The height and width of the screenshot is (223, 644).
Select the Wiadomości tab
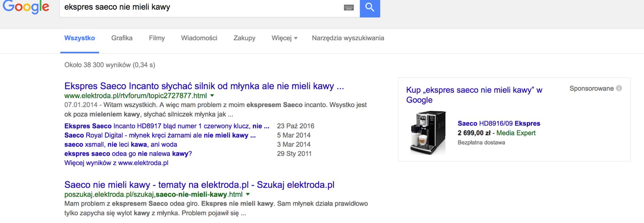pyautogui.click(x=199, y=38)
